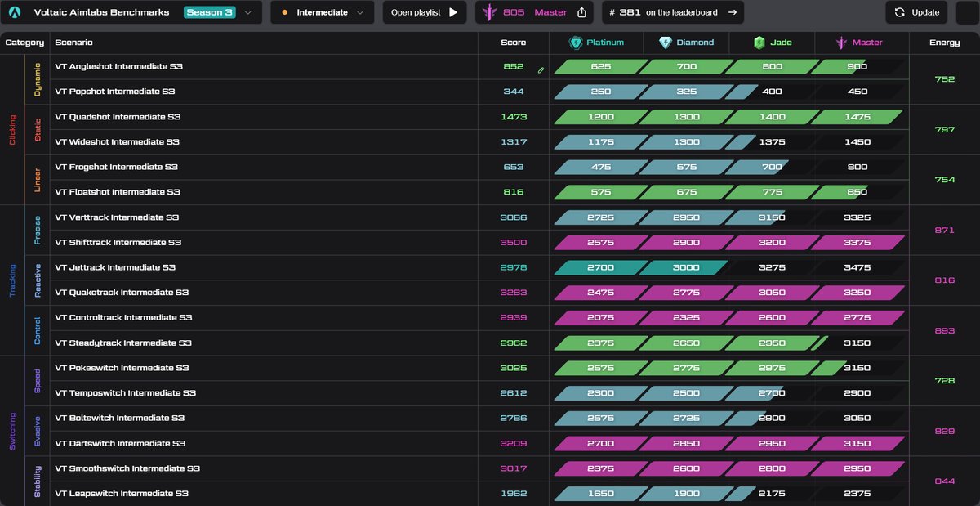Select VT Jettrack Intermediate S3 scenario
This screenshot has height=506, width=980.
point(115,267)
